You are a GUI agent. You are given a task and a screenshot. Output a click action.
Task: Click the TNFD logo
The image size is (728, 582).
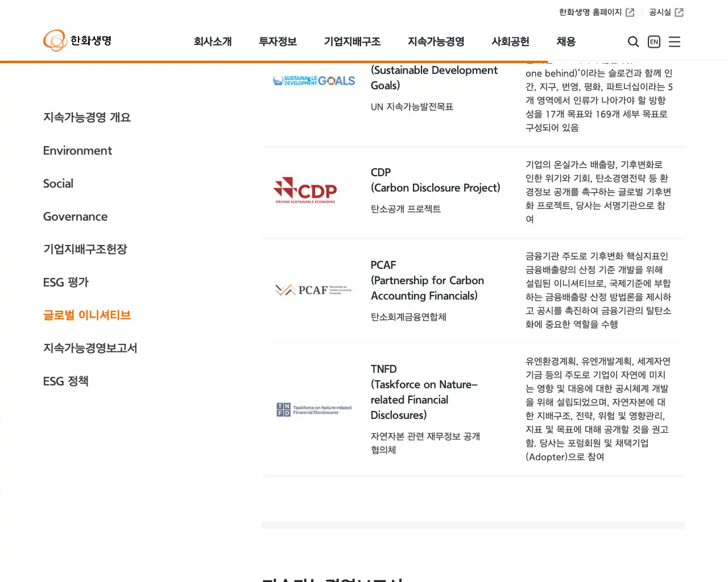313,409
